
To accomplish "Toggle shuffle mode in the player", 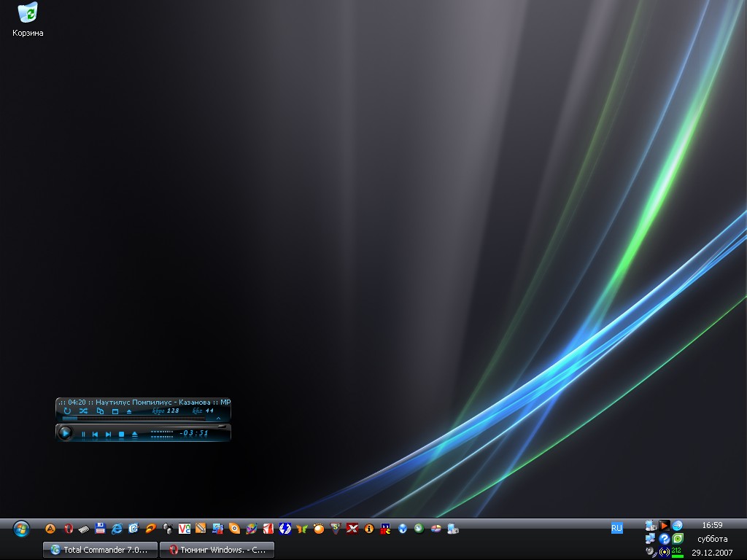I will pos(83,411).
